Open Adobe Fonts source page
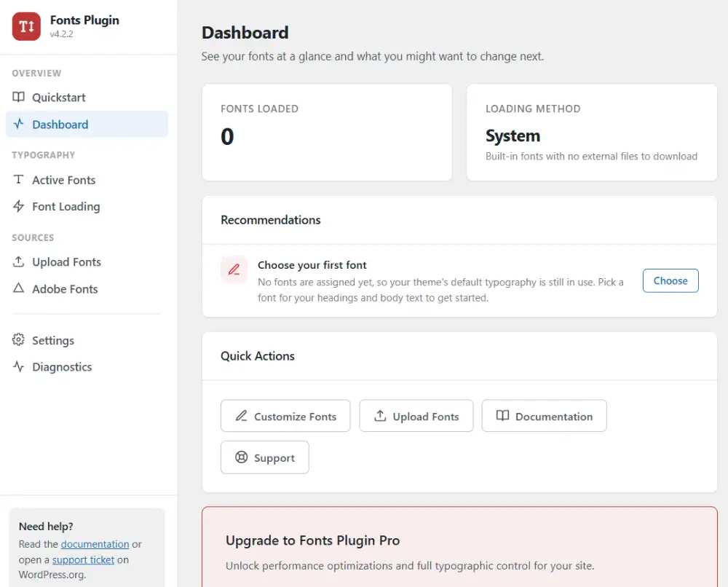This screenshot has height=587, width=728. [x=87, y=289]
